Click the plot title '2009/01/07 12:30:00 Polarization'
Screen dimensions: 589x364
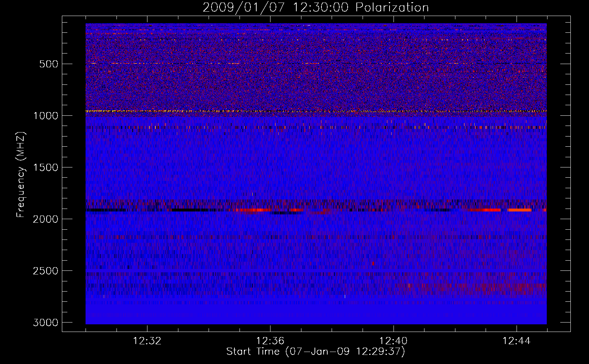316,7
